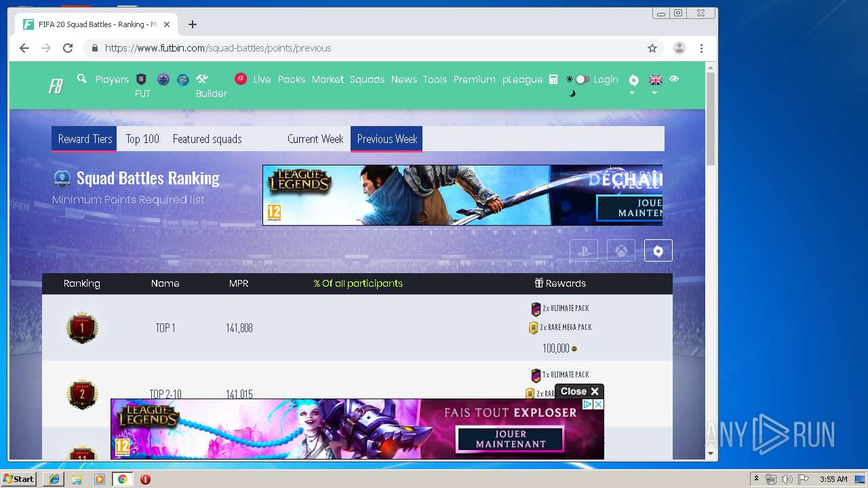Select the Previous Week tab
This screenshot has width=868, height=488.
[x=387, y=139]
